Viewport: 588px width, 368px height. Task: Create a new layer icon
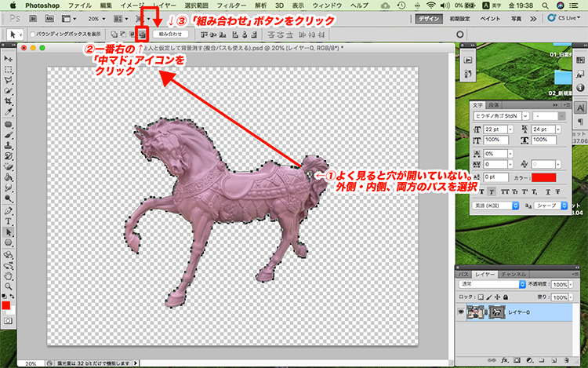pos(554,360)
